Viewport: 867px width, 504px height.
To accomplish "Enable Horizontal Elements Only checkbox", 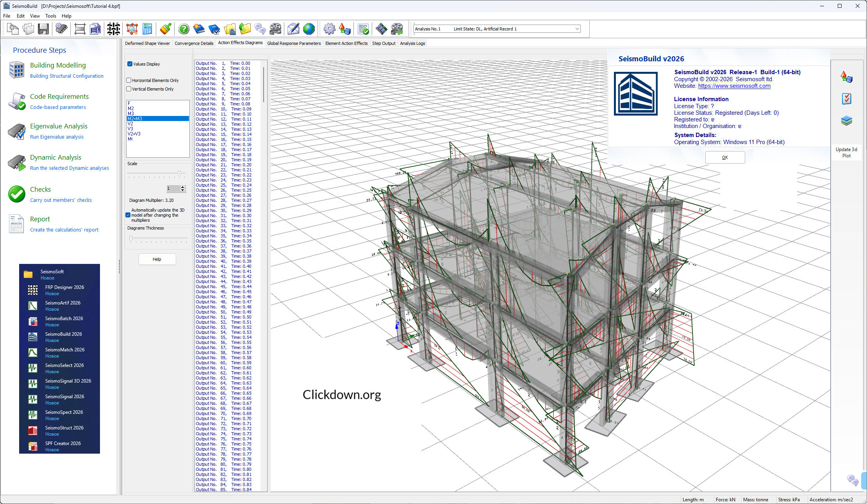I will click(x=129, y=80).
